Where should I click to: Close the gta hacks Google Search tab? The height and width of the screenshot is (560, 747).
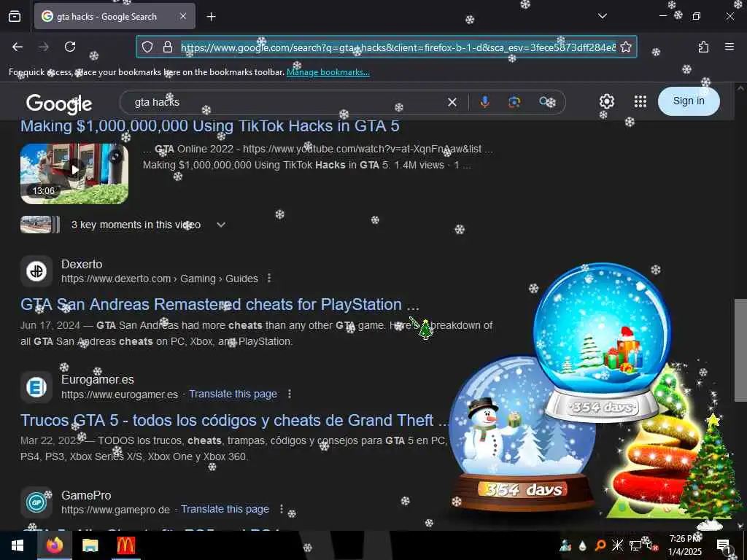[x=183, y=16]
